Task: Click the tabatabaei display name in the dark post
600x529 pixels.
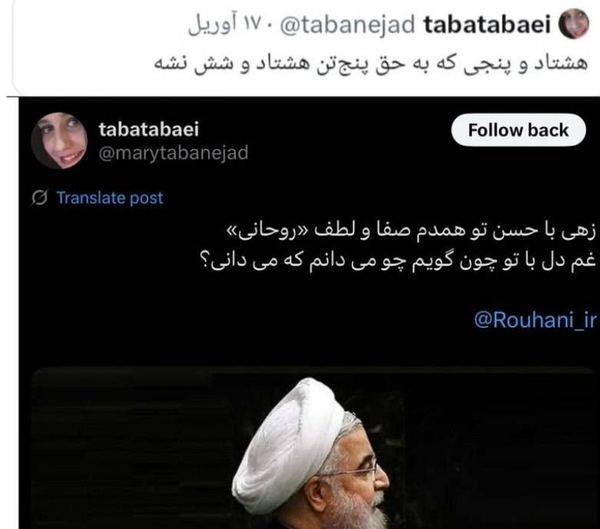Action: point(149,129)
